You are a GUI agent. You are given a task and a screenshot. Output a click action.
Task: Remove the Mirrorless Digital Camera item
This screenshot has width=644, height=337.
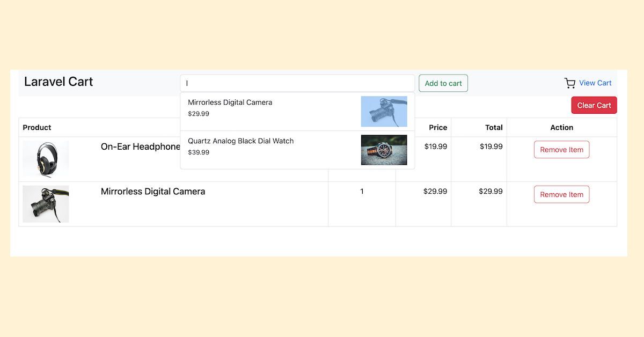pos(561,194)
